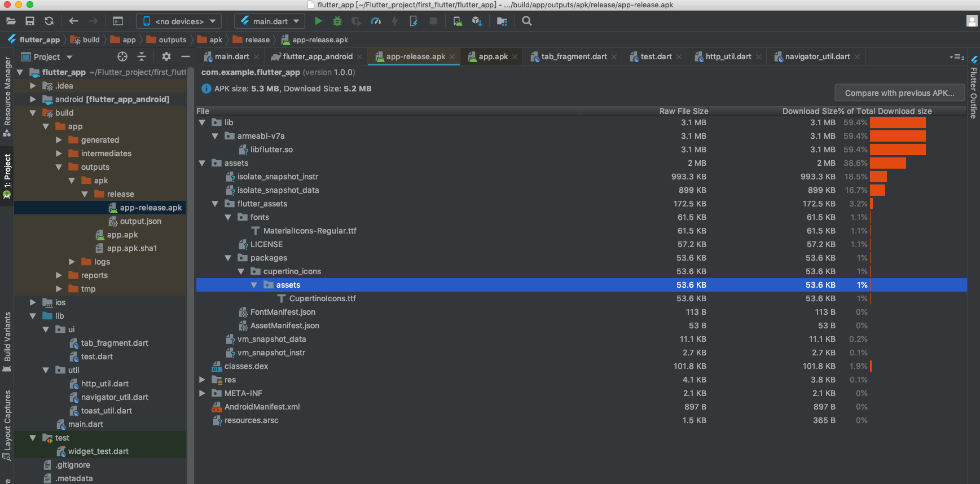
Task: Click the outputs breadcrumb in navigation bar
Action: [x=167, y=40]
